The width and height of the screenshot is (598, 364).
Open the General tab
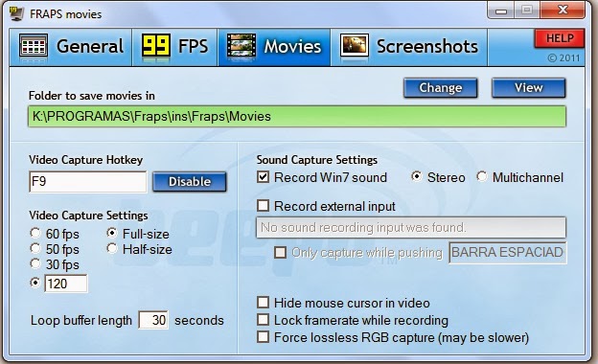click(71, 47)
